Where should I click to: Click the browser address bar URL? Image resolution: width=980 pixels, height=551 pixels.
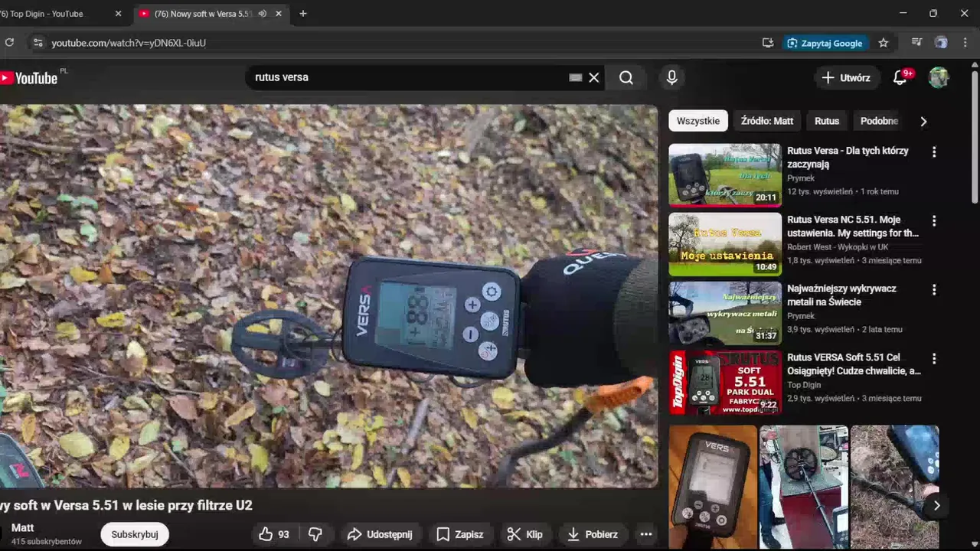pos(129,43)
